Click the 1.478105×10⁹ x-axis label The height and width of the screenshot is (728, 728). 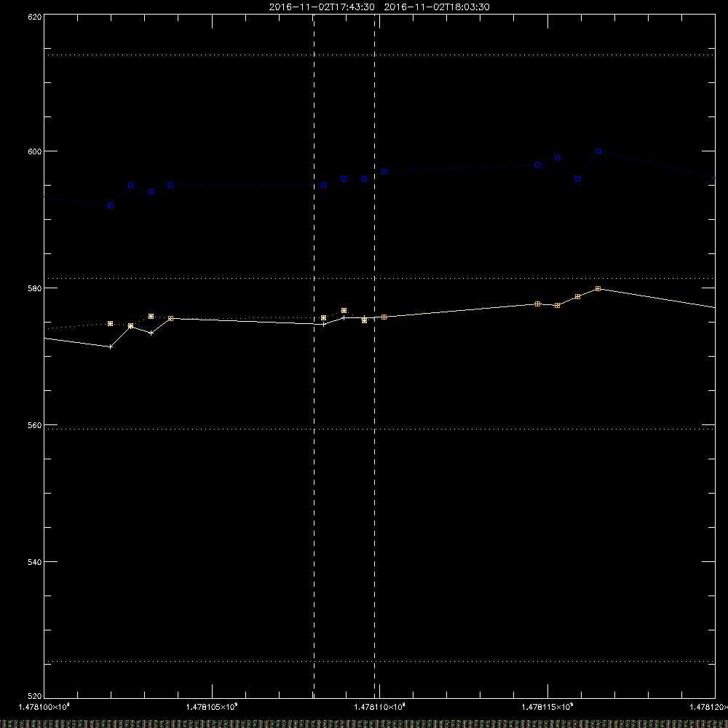(212, 707)
